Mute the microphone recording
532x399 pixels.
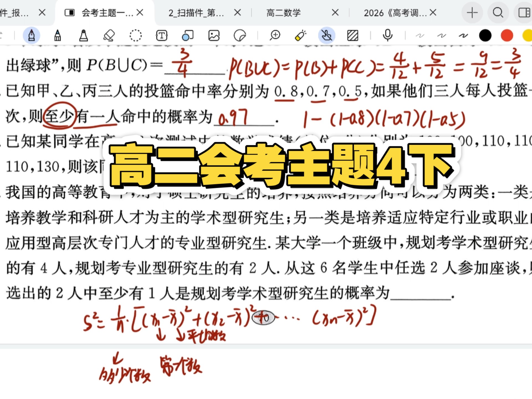pyautogui.click(x=387, y=35)
